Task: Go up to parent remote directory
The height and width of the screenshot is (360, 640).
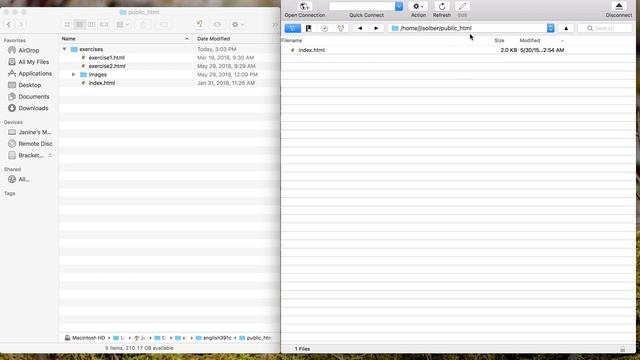Action: point(566,28)
